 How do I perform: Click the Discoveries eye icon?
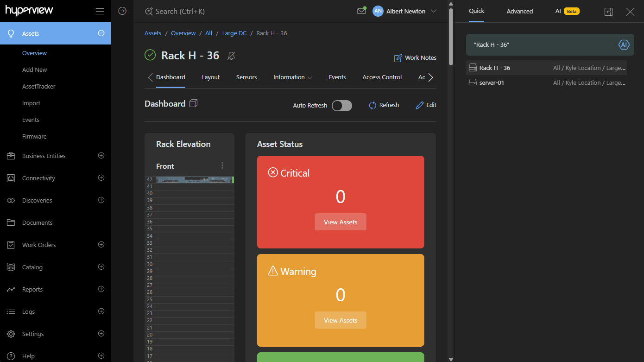[11, 200]
